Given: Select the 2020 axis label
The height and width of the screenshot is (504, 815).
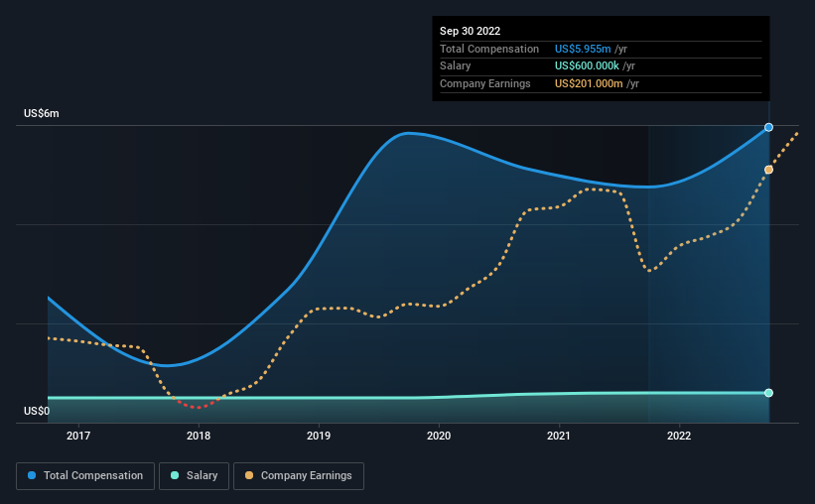Looking at the screenshot, I should (439, 436).
